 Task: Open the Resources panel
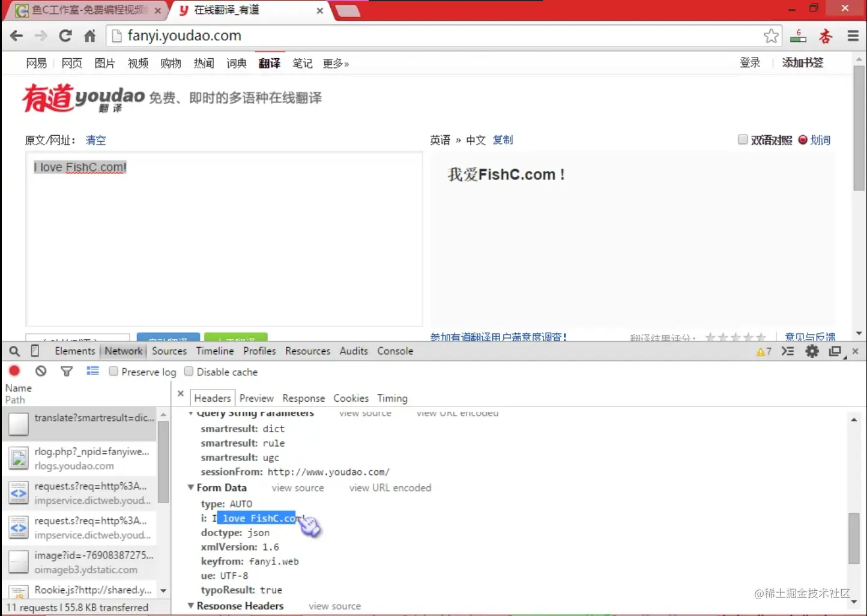pos(308,351)
